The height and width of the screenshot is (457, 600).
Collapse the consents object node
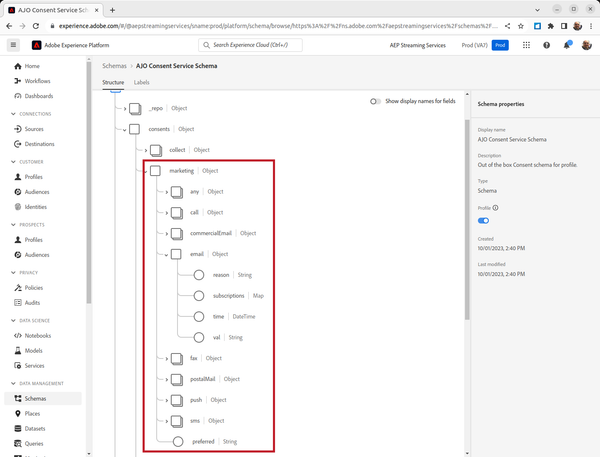(x=125, y=130)
